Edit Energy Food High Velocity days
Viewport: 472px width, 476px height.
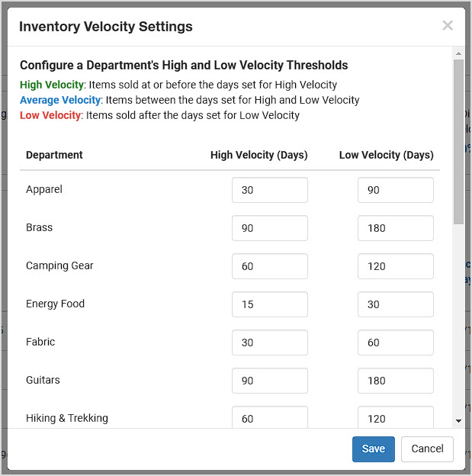click(x=269, y=304)
